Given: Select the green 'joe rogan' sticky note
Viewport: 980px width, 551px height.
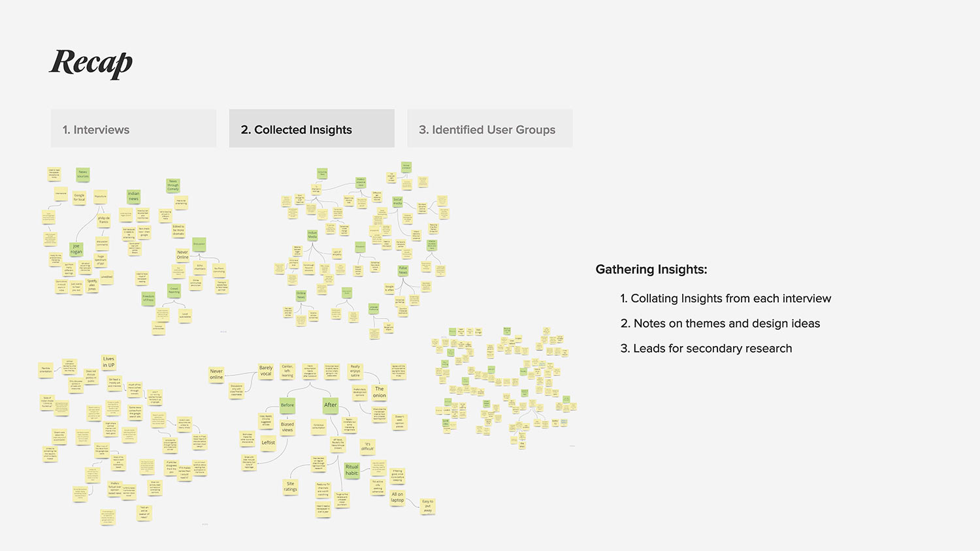Looking at the screenshot, I should coord(76,249).
